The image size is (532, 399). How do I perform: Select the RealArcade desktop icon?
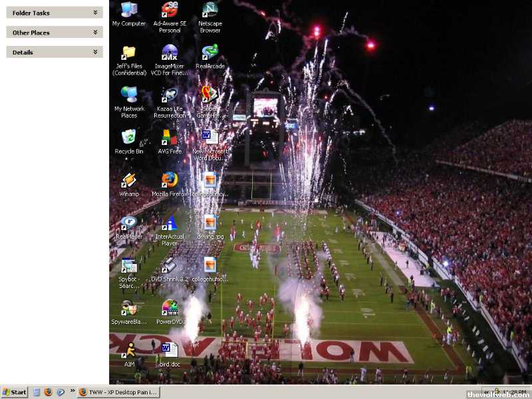(x=209, y=53)
